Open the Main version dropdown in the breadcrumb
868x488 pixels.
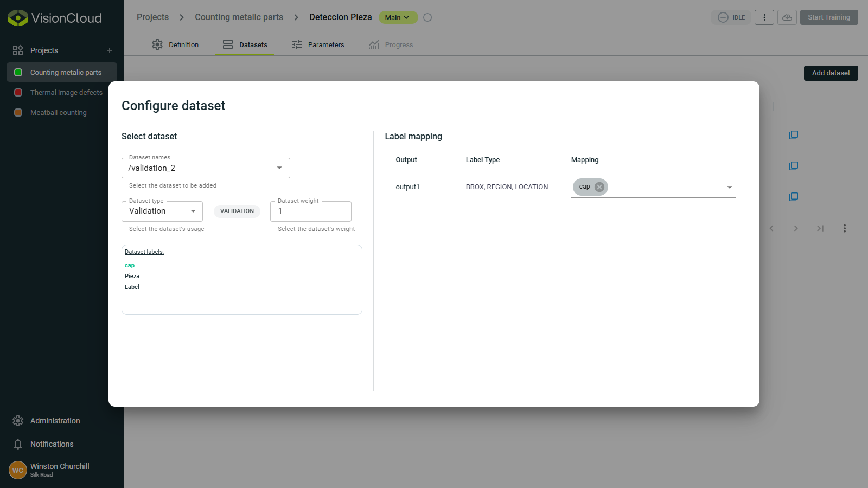pos(398,17)
